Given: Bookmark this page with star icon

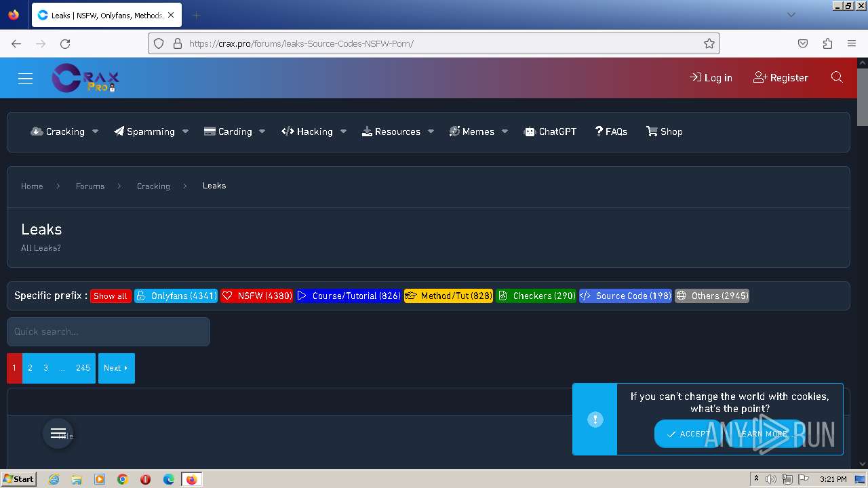Looking at the screenshot, I should [x=709, y=43].
